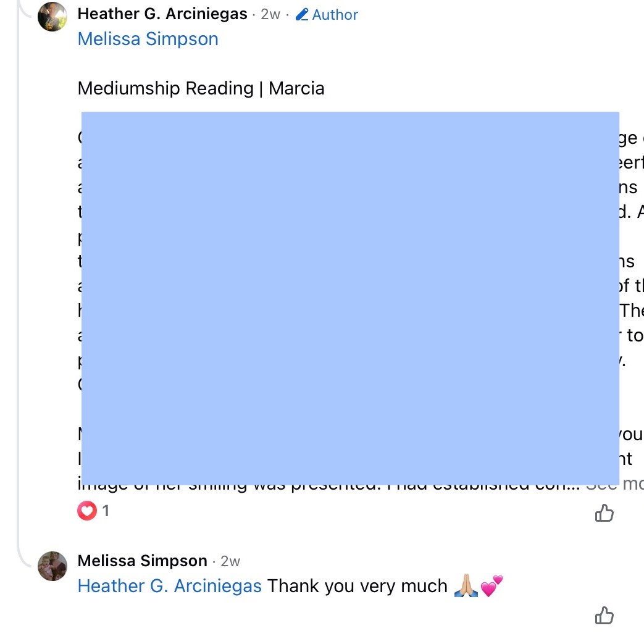Like Heather's Mediumship Reading comment
This screenshot has width=644, height=644.
[x=604, y=512]
